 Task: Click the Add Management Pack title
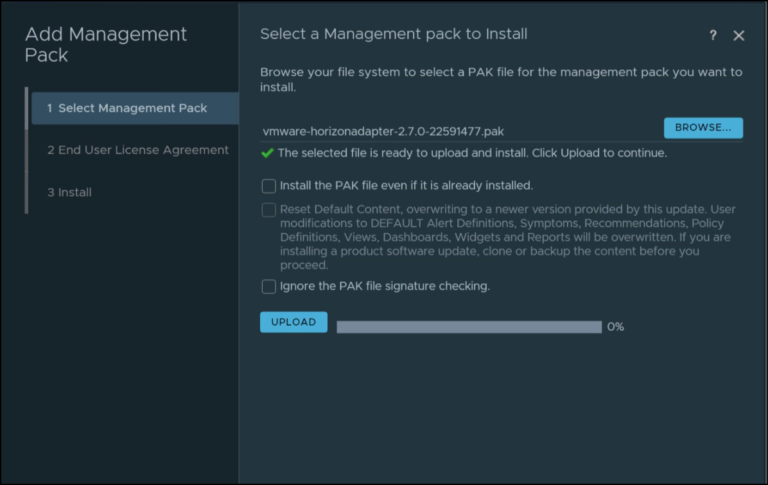click(x=106, y=44)
